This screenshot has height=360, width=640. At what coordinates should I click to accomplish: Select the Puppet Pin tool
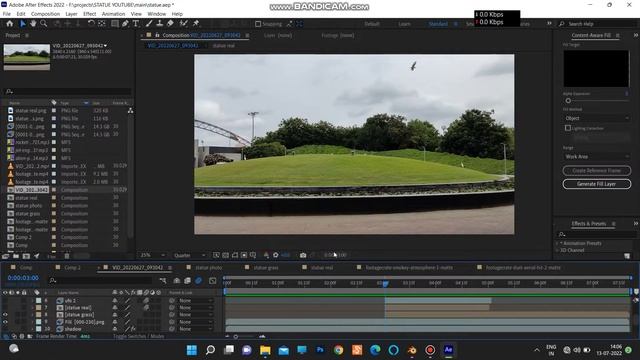pyautogui.click(x=196, y=24)
